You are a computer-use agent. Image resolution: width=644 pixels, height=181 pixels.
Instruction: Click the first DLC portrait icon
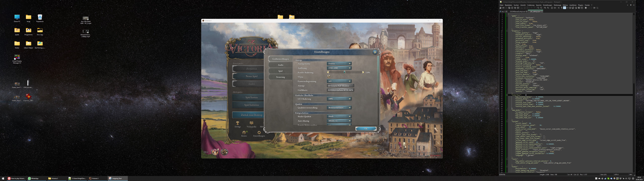click(215, 152)
